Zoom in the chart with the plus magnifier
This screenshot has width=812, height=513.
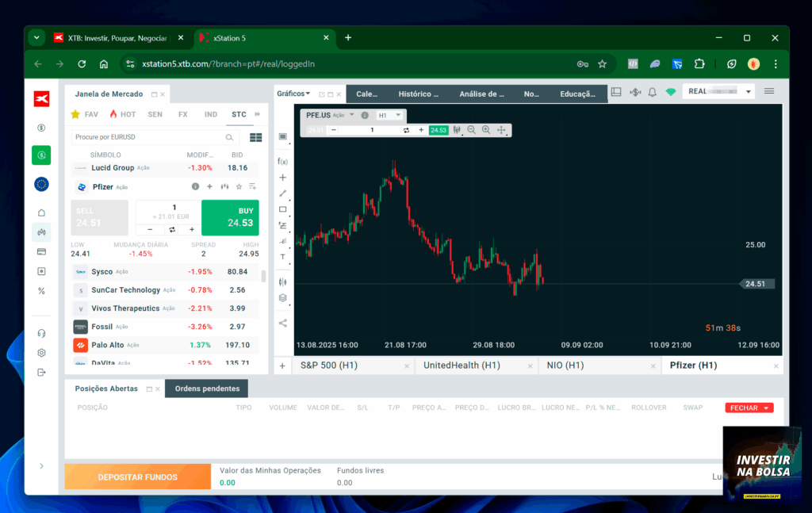point(486,130)
